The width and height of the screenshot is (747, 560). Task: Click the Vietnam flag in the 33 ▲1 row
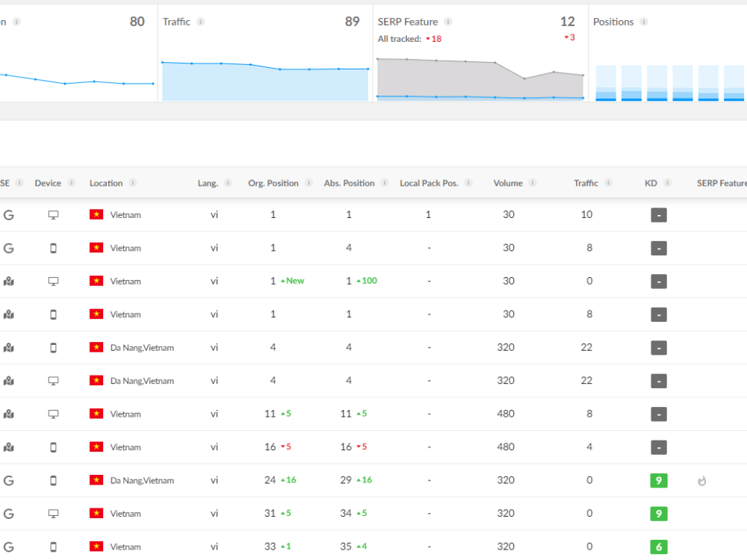coord(96,547)
